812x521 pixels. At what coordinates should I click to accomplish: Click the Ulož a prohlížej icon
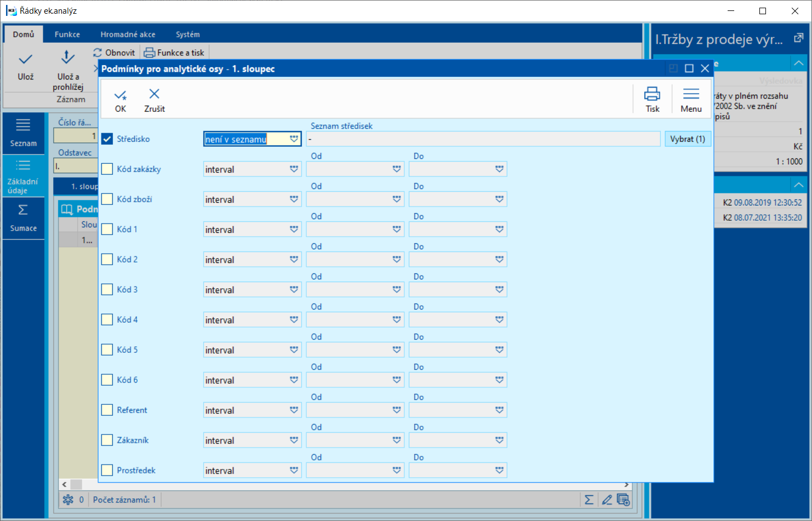click(68, 58)
